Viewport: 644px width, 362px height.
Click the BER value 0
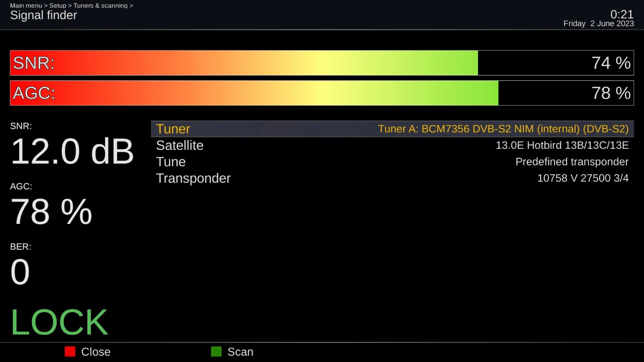pyautogui.click(x=20, y=272)
